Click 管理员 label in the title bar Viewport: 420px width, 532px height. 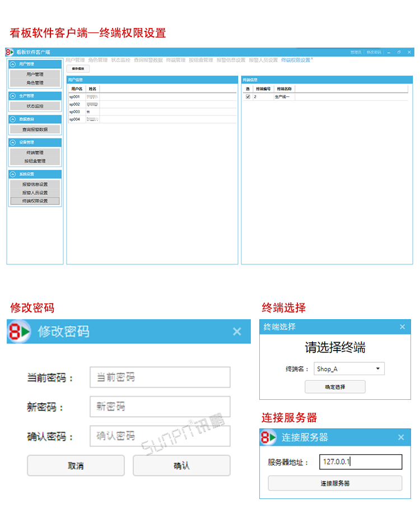(x=356, y=52)
